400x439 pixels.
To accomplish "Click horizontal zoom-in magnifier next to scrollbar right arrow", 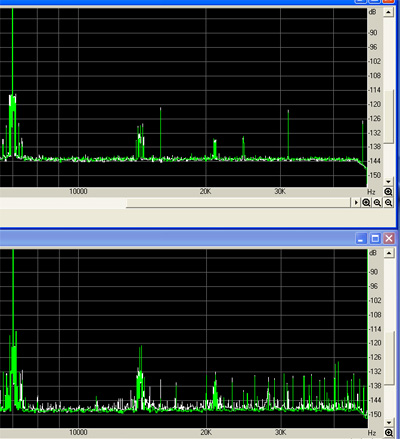I will (x=366, y=202).
